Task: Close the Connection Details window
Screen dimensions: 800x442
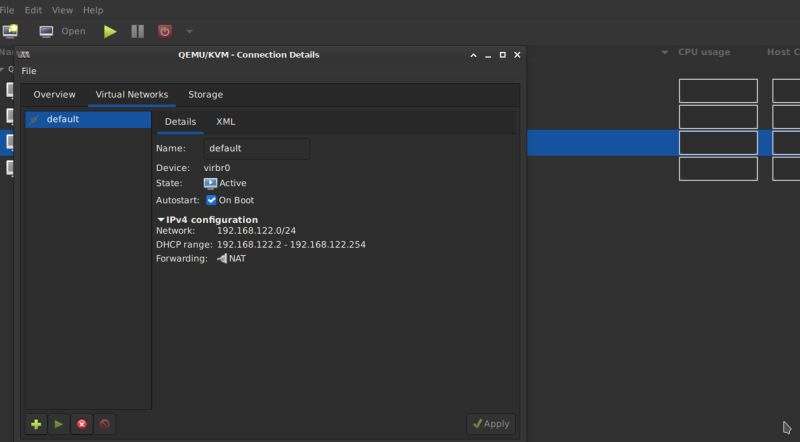Action: [x=517, y=55]
